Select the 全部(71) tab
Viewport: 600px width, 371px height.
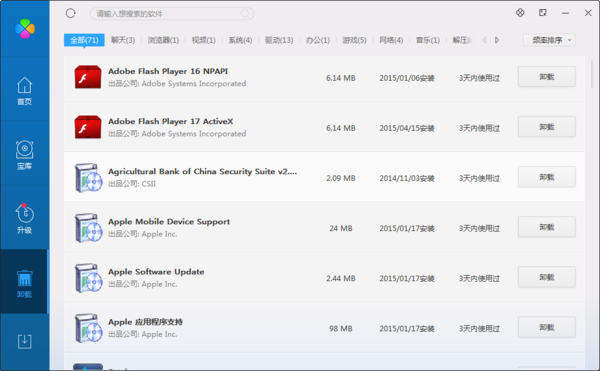[x=84, y=40]
